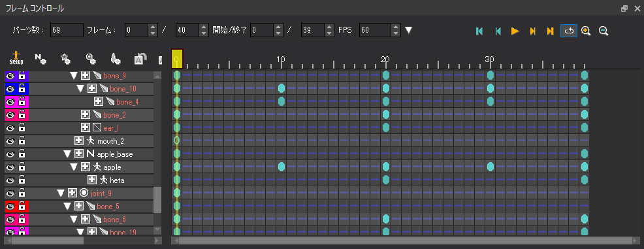The width and height of the screenshot is (644, 249).
Task: Click the plus box beside ear_l
Action: pyautogui.click(x=86, y=128)
